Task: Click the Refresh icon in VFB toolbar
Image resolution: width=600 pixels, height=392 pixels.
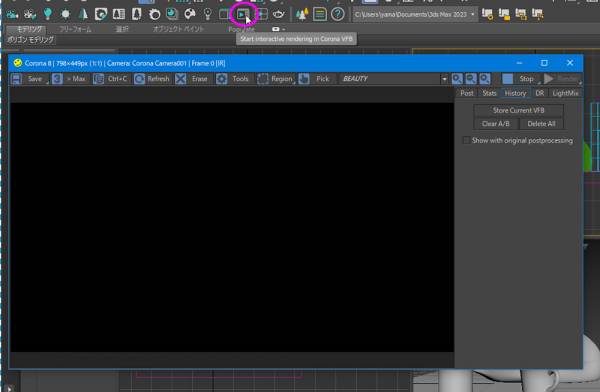Action: [x=139, y=79]
